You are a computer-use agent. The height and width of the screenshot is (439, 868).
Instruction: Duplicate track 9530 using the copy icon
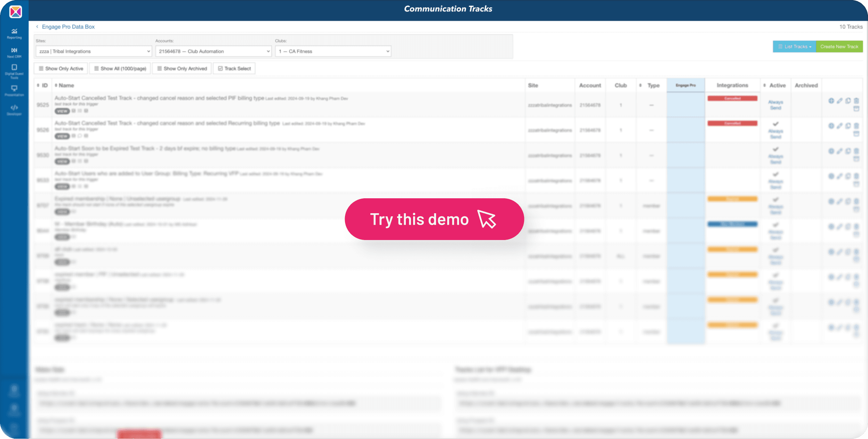tap(848, 151)
